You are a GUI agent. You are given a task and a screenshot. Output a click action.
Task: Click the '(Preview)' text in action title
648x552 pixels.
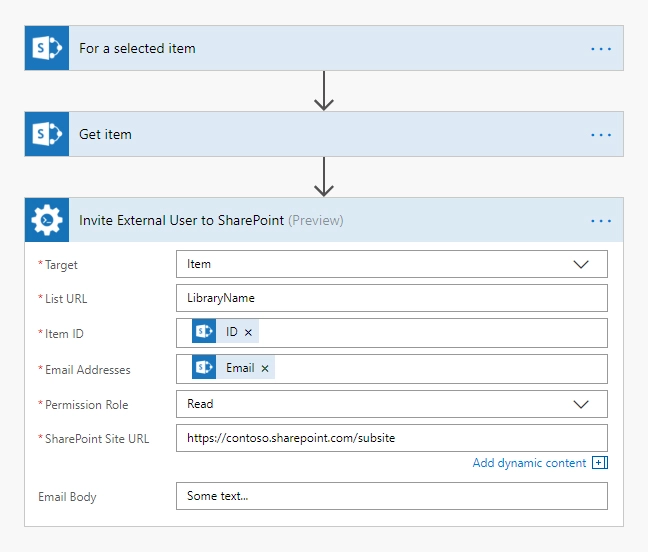point(316,221)
